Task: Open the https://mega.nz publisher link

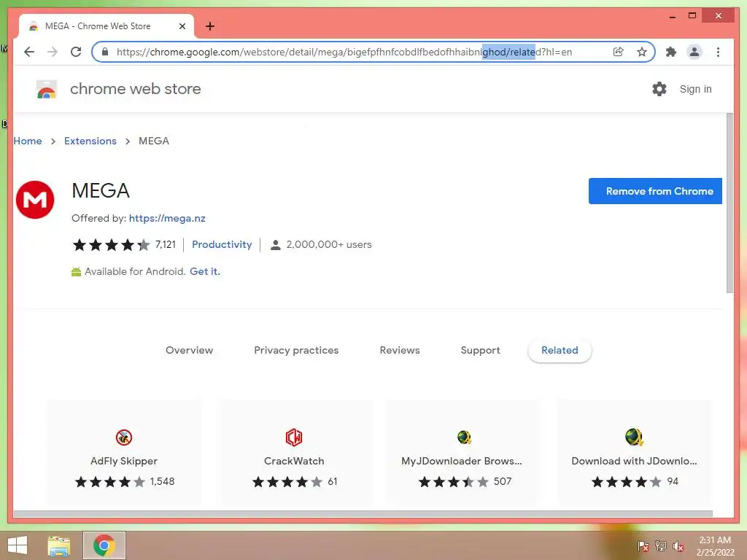Action: point(167,218)
